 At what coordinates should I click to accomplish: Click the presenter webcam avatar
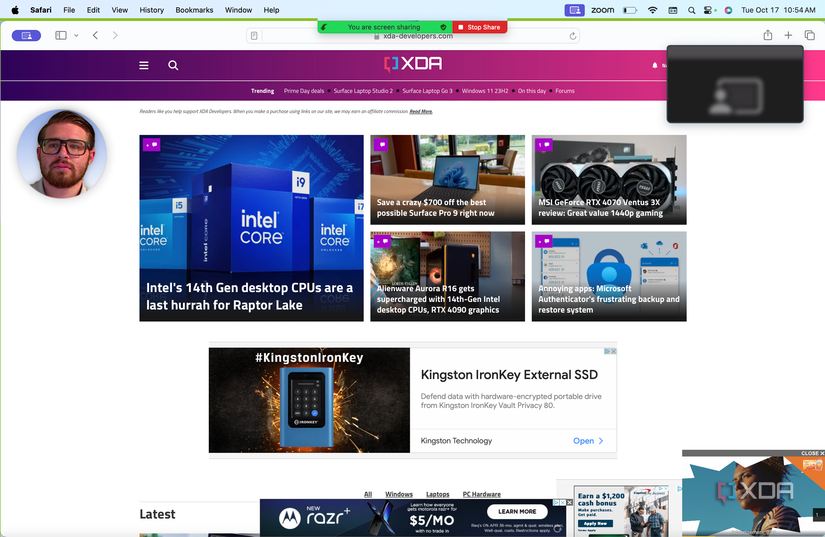62,154
